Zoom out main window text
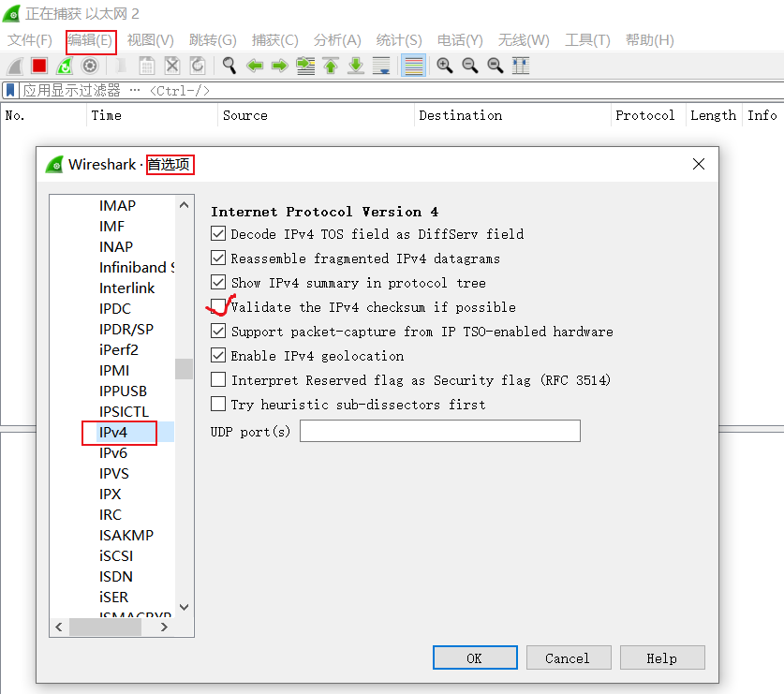Viewport: 784px width, 694px height. (x=470, y=66)
